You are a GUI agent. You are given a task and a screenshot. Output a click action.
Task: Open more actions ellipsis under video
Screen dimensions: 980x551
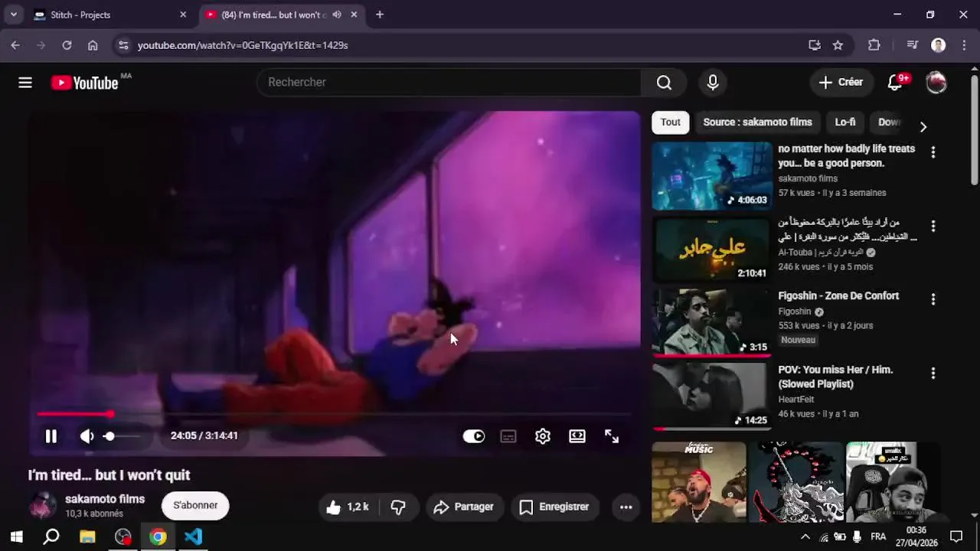coord(626,507)
